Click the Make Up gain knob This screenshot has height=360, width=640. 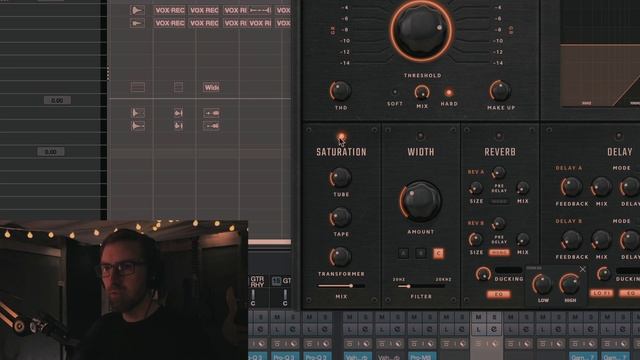(500, 91)
